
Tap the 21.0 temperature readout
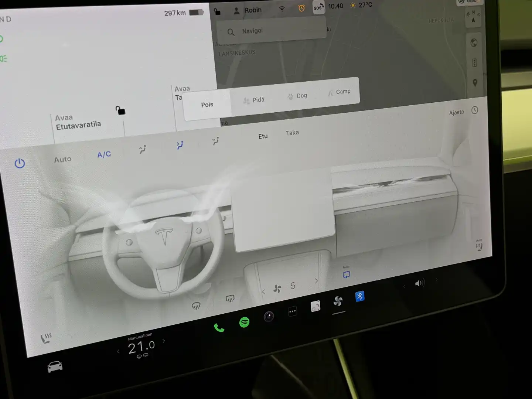141,347
